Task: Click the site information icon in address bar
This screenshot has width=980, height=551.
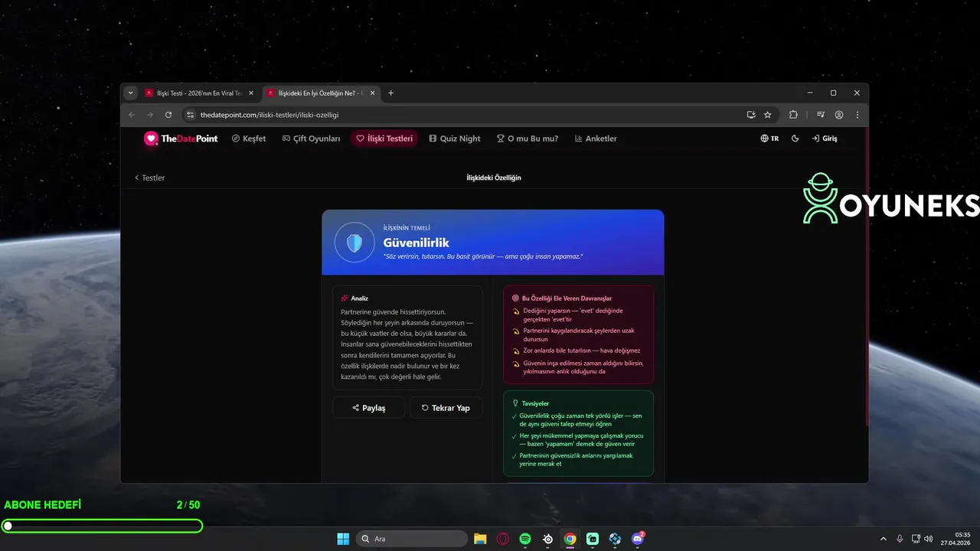Action: [191, 115]
